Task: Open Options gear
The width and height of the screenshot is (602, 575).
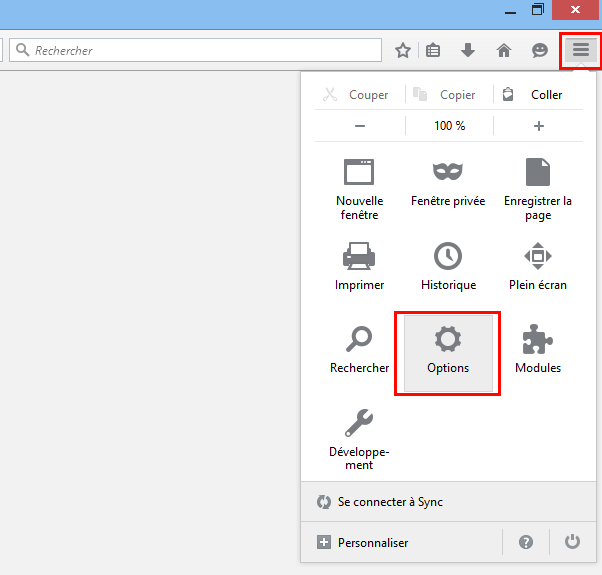Action: pyautogui.click(x=448, y=353)
